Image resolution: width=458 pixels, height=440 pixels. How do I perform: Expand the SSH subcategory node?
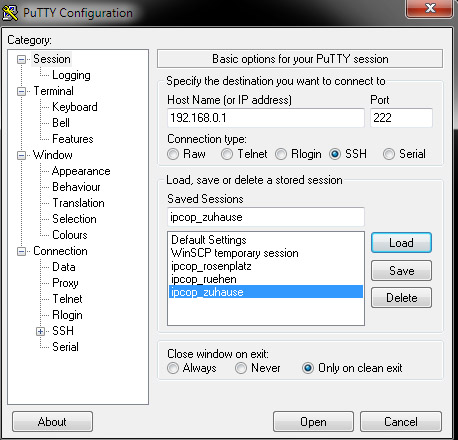pos(40,331)
